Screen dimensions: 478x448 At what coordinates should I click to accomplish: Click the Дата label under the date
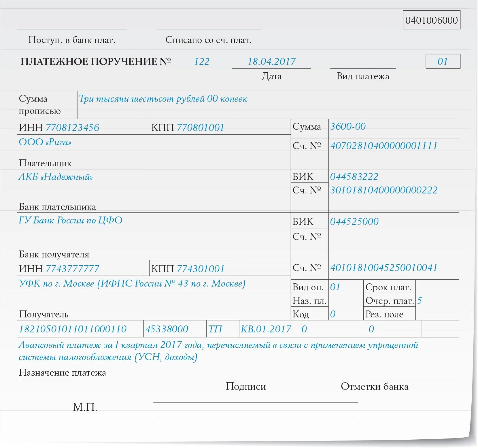(x=271, y=76)
